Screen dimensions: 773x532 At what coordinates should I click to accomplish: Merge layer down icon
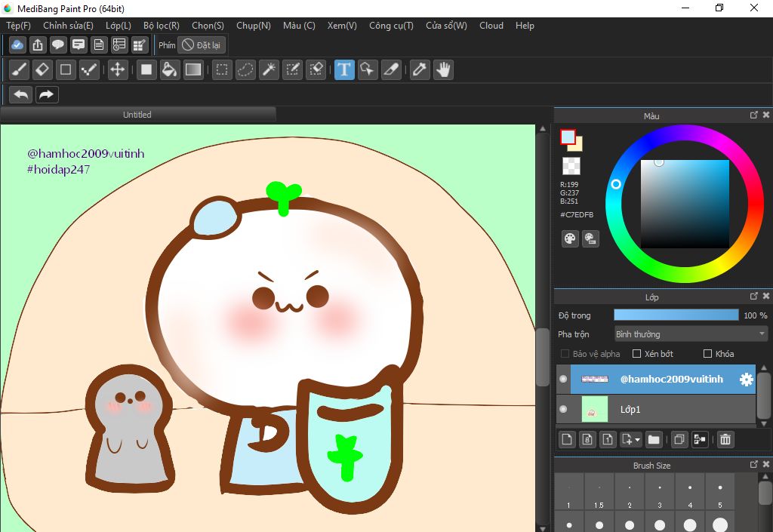[x=700, y=439]
